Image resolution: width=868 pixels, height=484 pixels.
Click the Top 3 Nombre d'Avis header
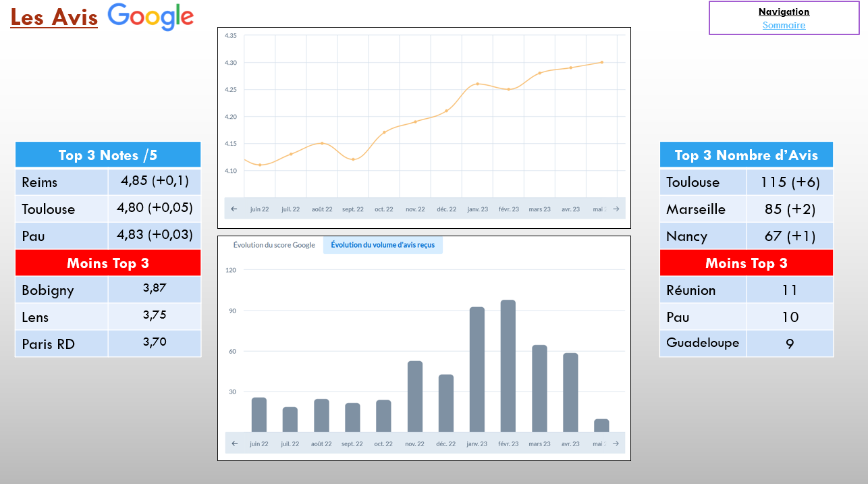[x=746, y=155]
